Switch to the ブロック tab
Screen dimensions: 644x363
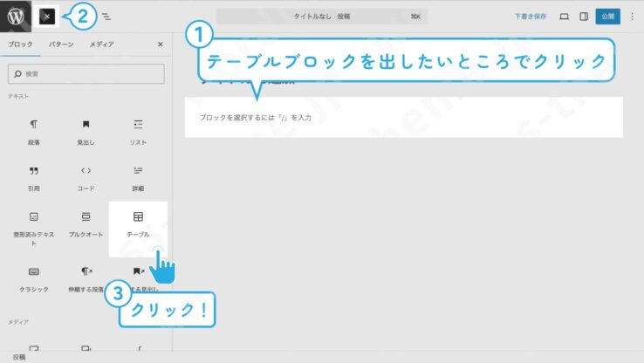20,45
